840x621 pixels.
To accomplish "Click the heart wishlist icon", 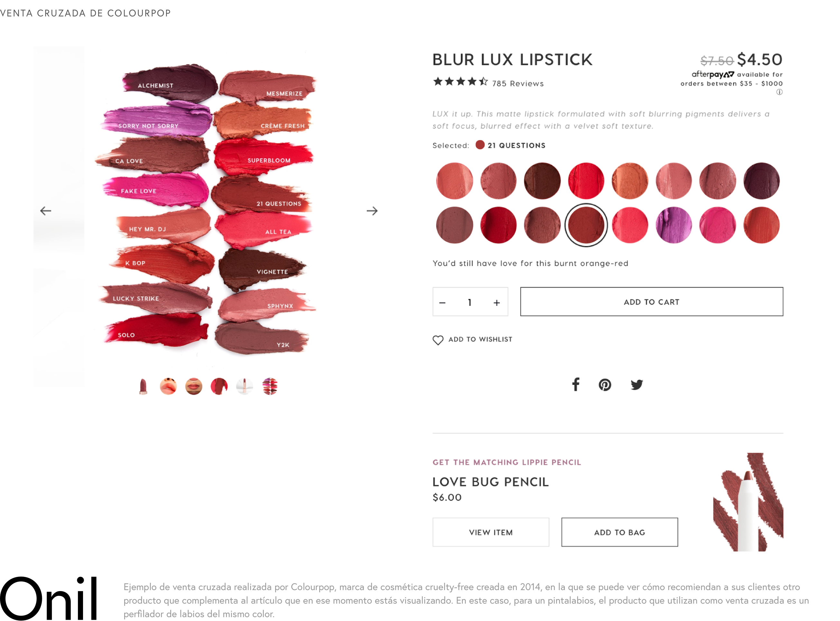I will (x=438, y=340).
